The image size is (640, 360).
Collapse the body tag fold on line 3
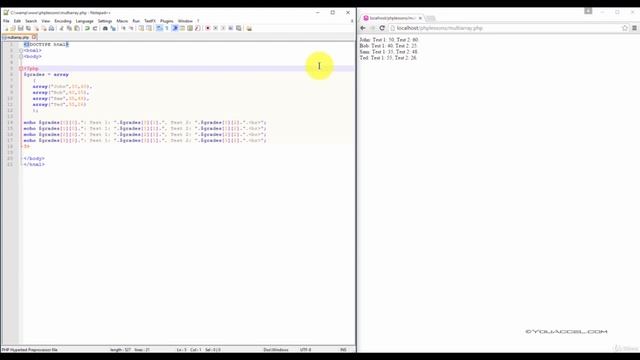(21, 56)
